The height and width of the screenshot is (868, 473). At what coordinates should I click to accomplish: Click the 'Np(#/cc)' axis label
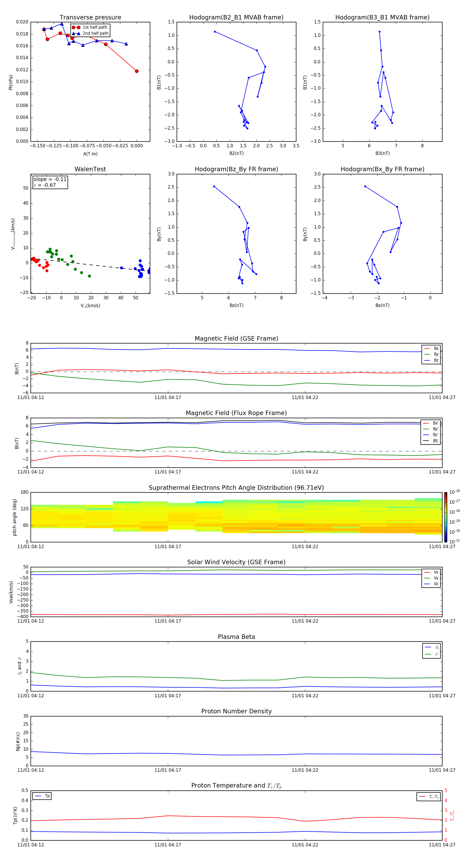click(x=18, y=741)
